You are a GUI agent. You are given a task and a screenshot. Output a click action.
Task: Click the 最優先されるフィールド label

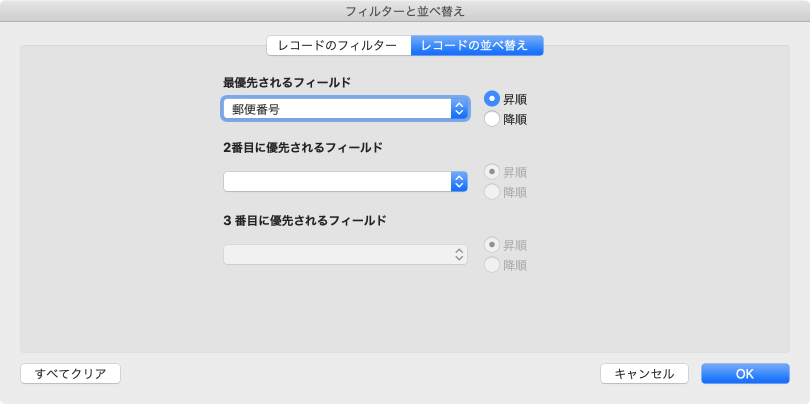click(x=286, y=82)
